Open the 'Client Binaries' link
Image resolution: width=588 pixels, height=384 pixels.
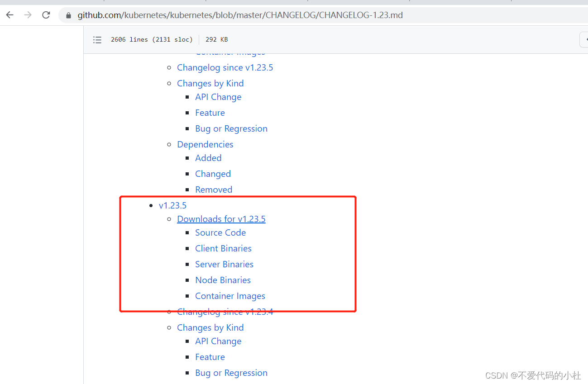[223, 248]
